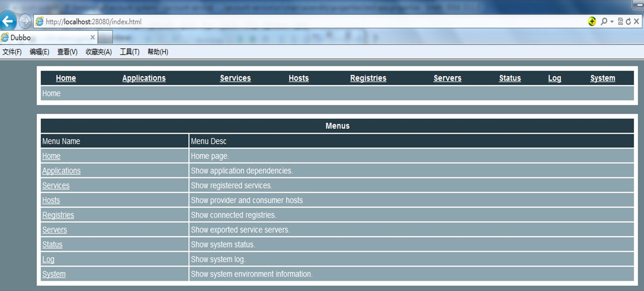644x291 pixels.
Task: Open the search dropdown arrow in address bar
Action: (612, 22)
